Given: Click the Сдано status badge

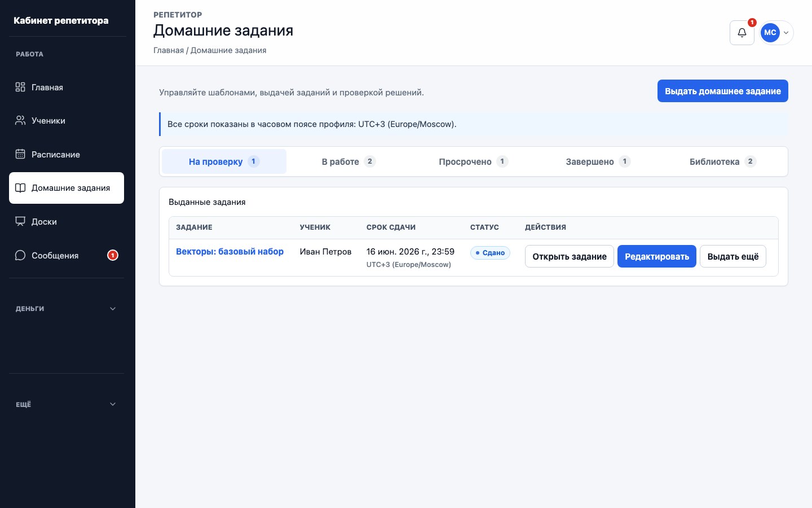Looking at the screenshot, I should (x=490, y=253).
